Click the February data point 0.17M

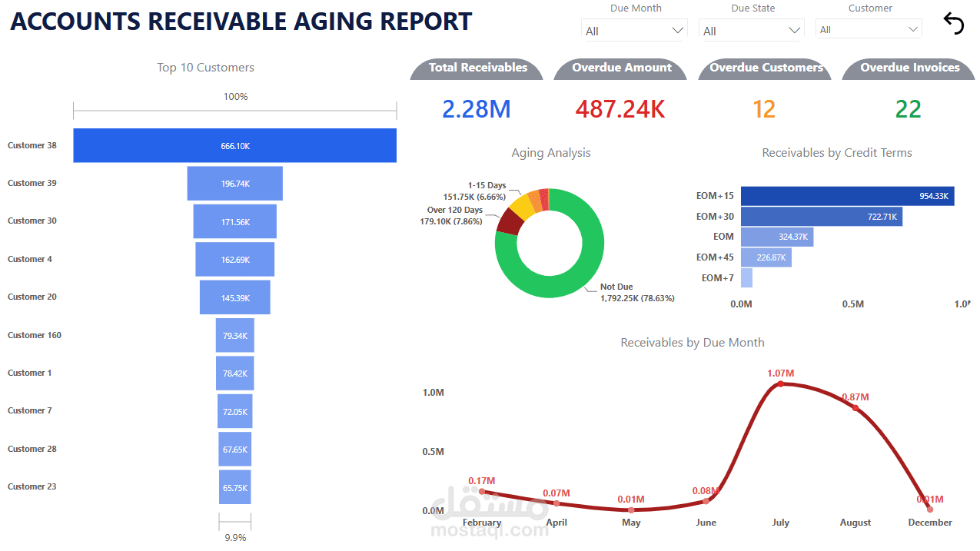482,492
